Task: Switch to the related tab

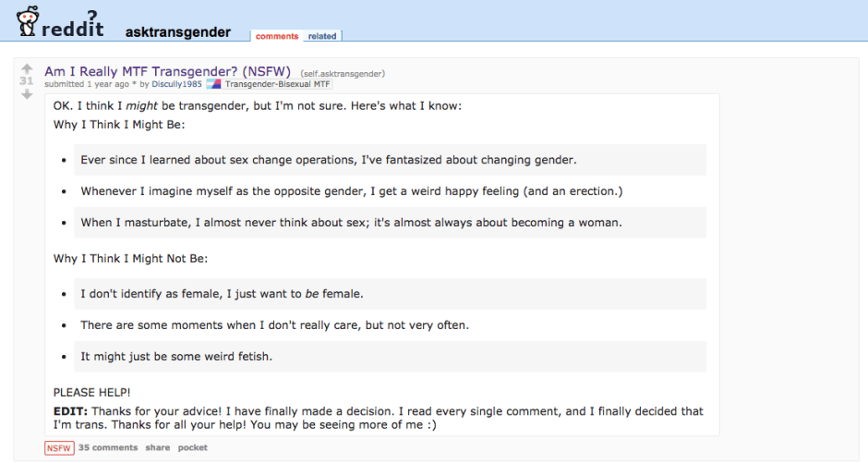Action: click(322, 36)
